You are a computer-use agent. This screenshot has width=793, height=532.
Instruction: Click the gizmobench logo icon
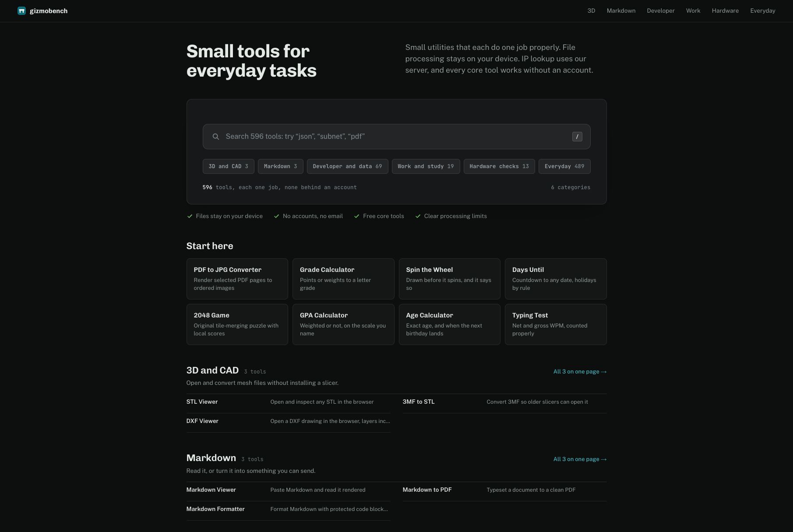pos(21,11)
